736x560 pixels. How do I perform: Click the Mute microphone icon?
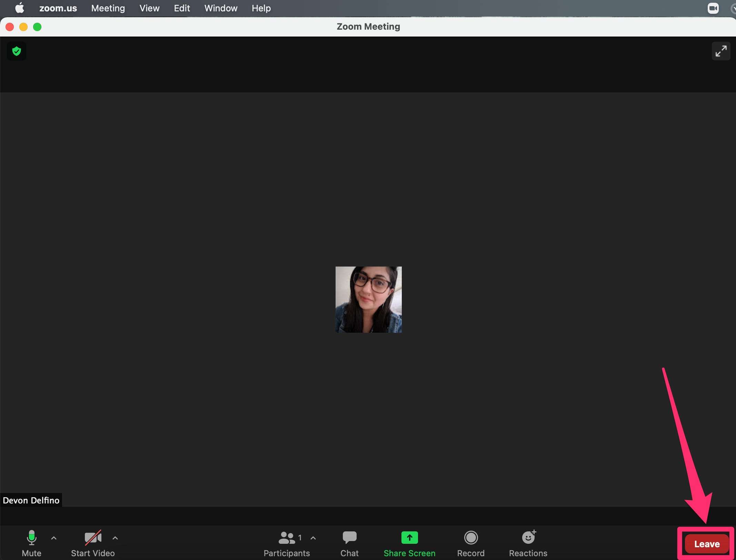(x=31, y=537)
